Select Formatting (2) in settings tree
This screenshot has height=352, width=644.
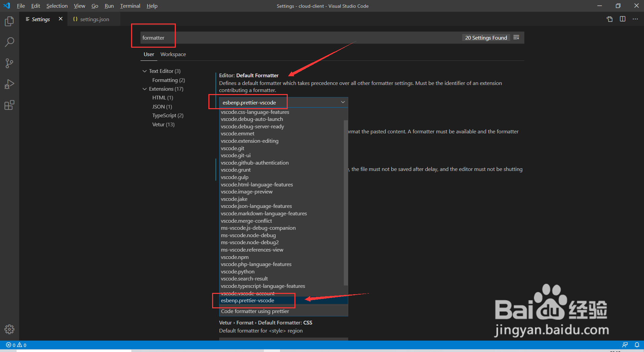pyautogui.click(x=168, y=80)
